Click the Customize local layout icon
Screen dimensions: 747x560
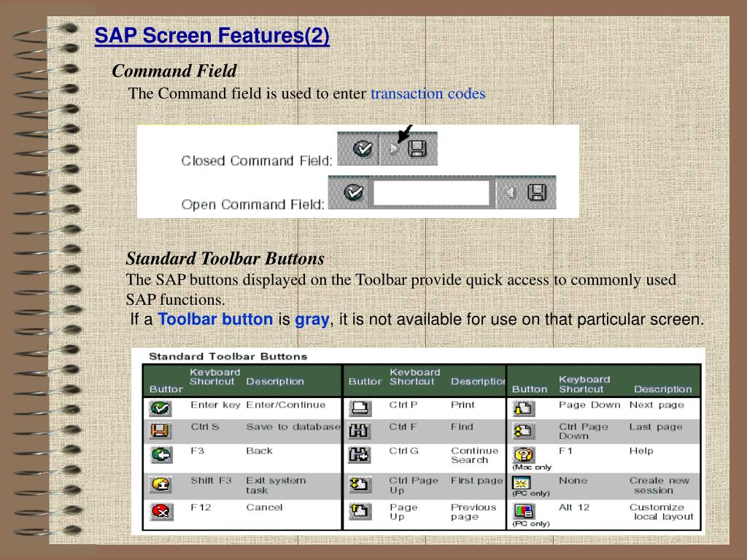pyautogui.click(x=524, y=511)
